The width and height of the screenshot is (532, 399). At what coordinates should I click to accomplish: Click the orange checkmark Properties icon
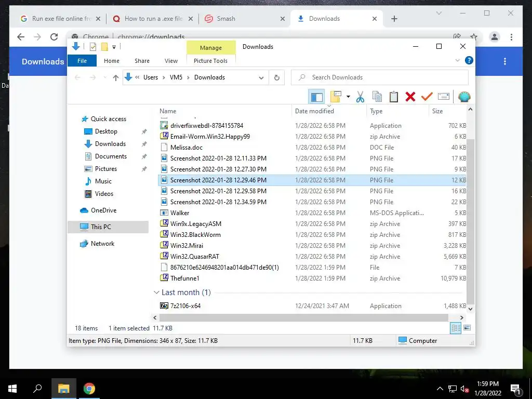(x=427, y=97)
